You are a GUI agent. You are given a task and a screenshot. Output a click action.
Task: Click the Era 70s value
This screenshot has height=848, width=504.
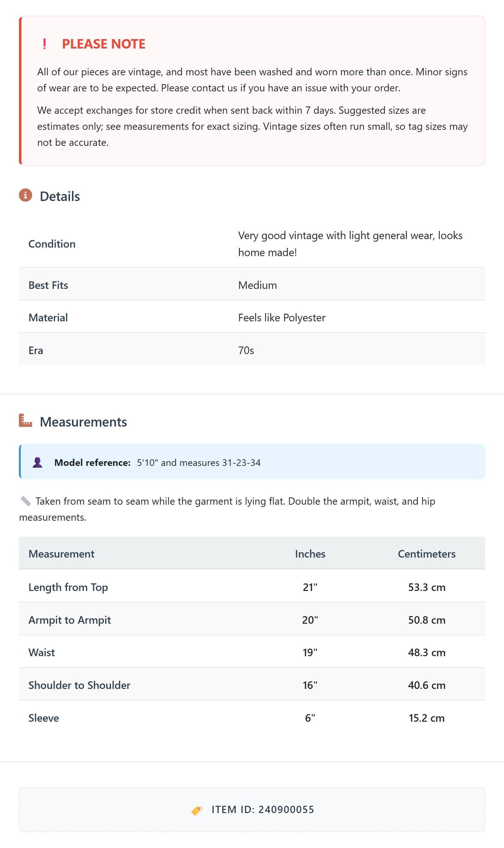pyautogui.click(x=246, y=350)
